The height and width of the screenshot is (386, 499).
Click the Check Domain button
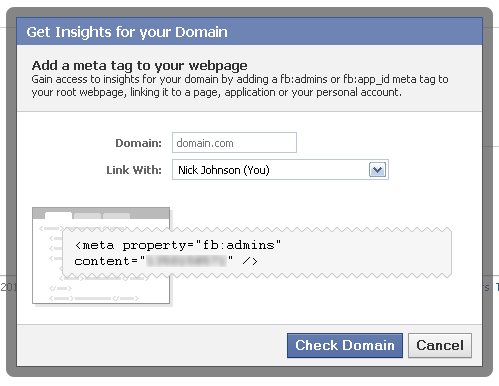point(345,345)
